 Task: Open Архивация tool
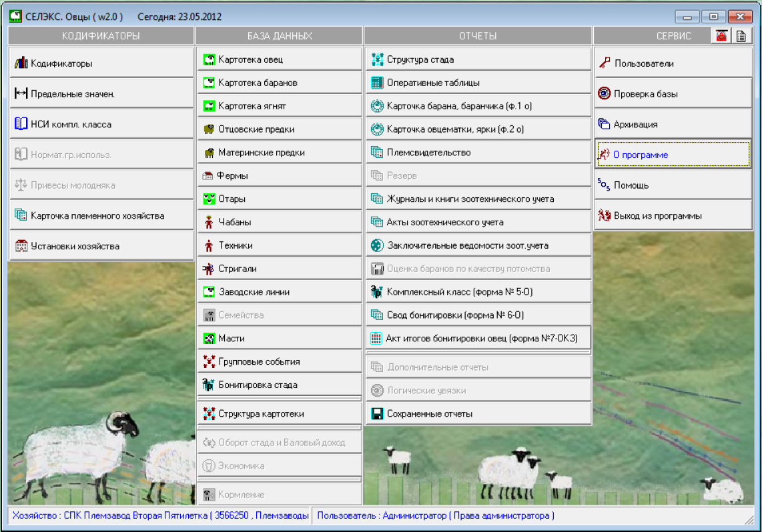pos(673,124)
